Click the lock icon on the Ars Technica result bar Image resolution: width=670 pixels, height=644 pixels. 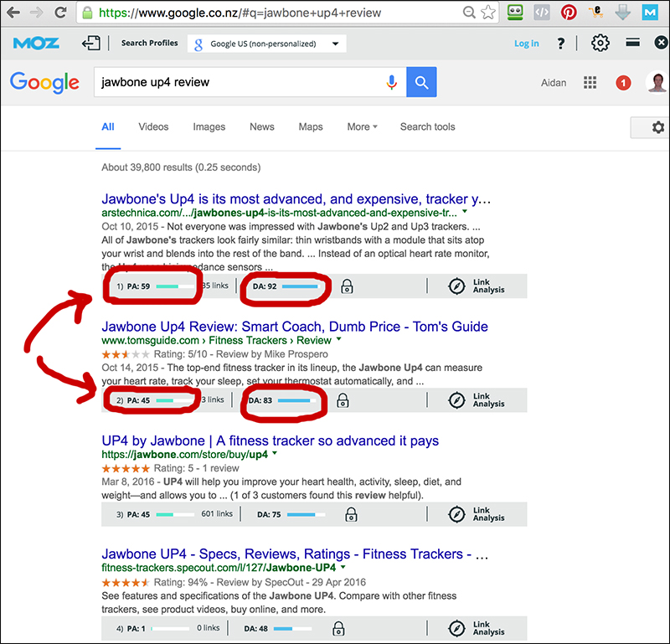(347, 286)
